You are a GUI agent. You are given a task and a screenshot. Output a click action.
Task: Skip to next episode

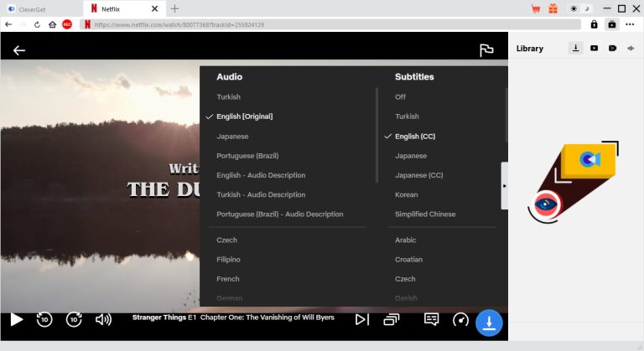coord(362,319)
